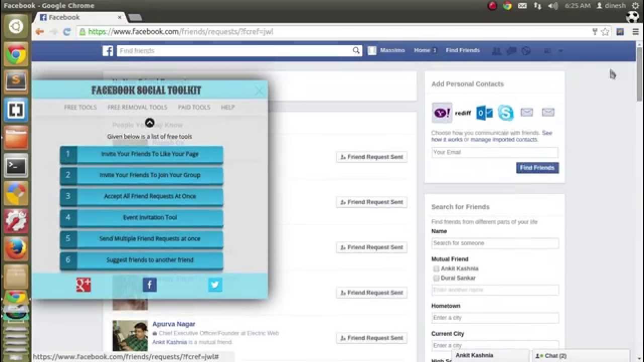Screen dimensions: 644x362
Task: Click Friend Request Sent beside Apurva Nagar
Action: [372, 338]
